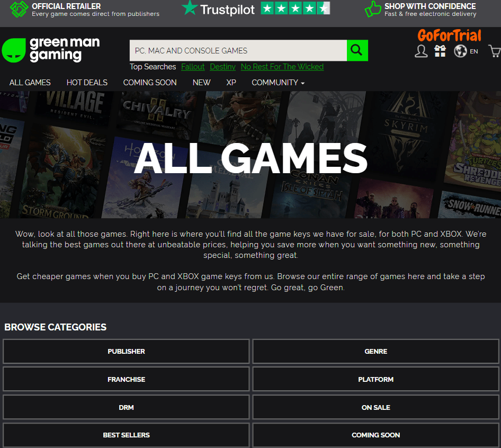Open Coming Soon in the top navigation
This screenshot has height=448, width=501.
pos(150,83)
